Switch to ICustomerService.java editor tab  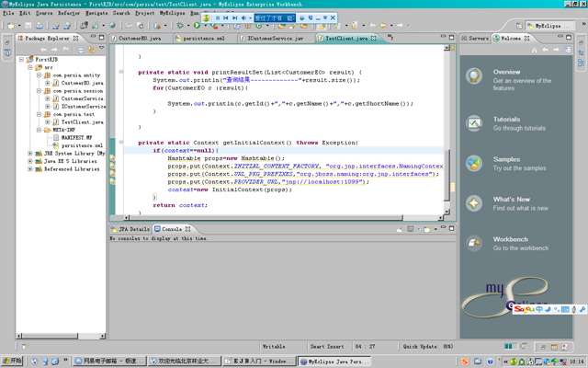click(276, 39)
